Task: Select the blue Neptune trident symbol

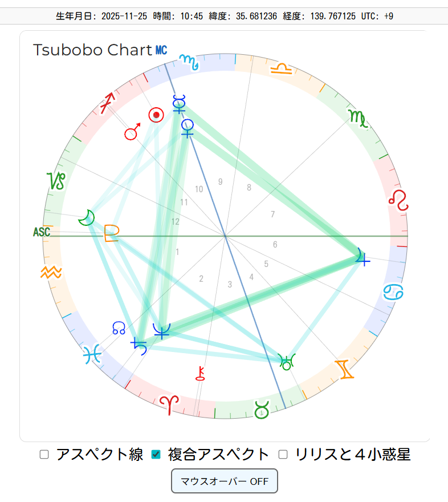Action: (x=162, y=331)
